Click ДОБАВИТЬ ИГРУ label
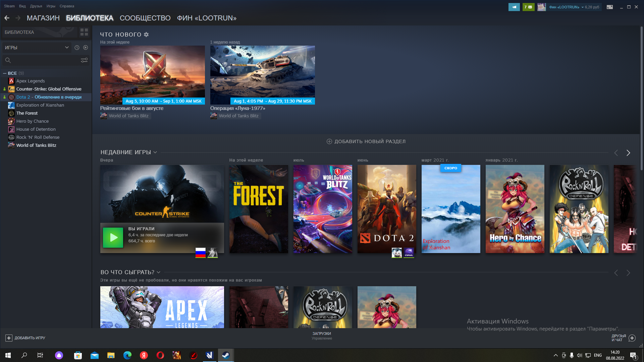This screenshot has width=644, height=362. (30, 338)
